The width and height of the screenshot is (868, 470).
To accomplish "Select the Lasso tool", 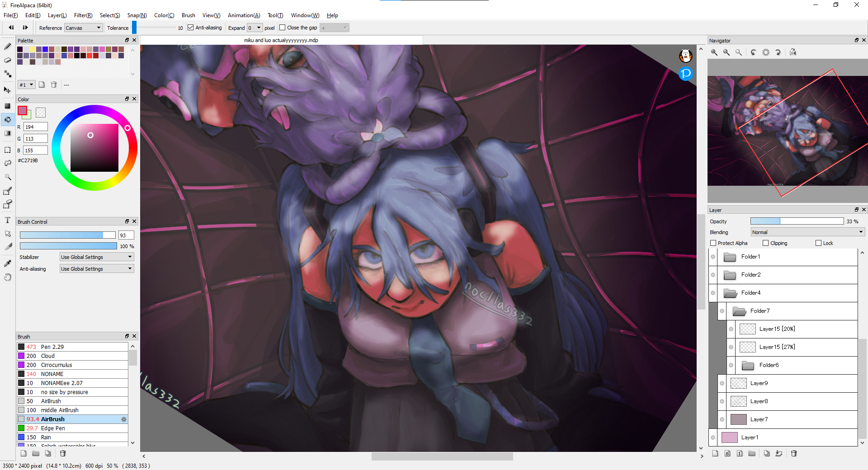I will click(8, 163).
